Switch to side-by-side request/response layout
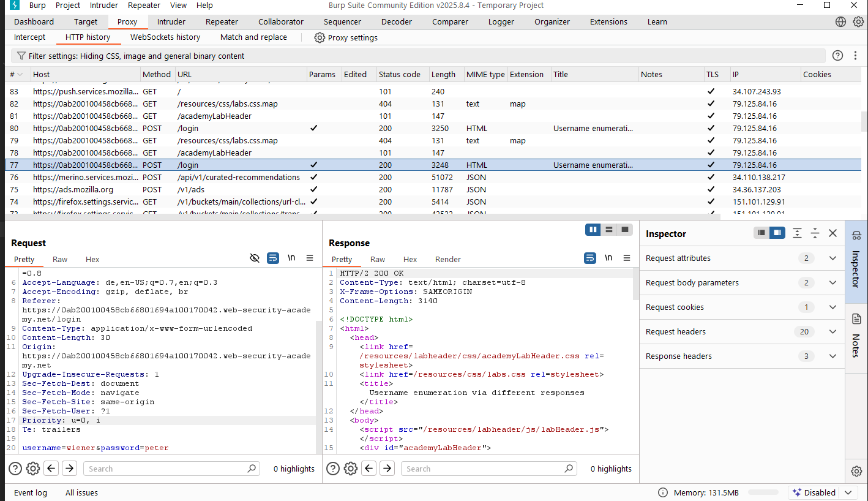Screen dimensions: 868x501 (x=593, y=230)
